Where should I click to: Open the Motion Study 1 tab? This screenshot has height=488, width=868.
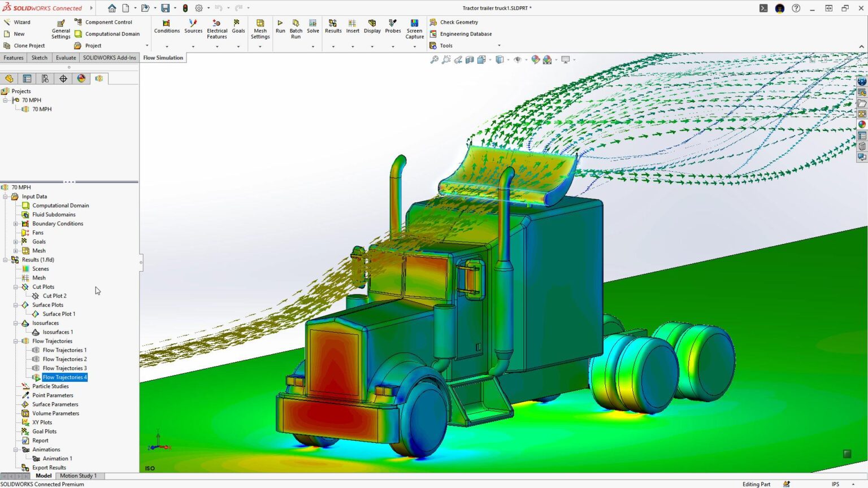point(78,476)
